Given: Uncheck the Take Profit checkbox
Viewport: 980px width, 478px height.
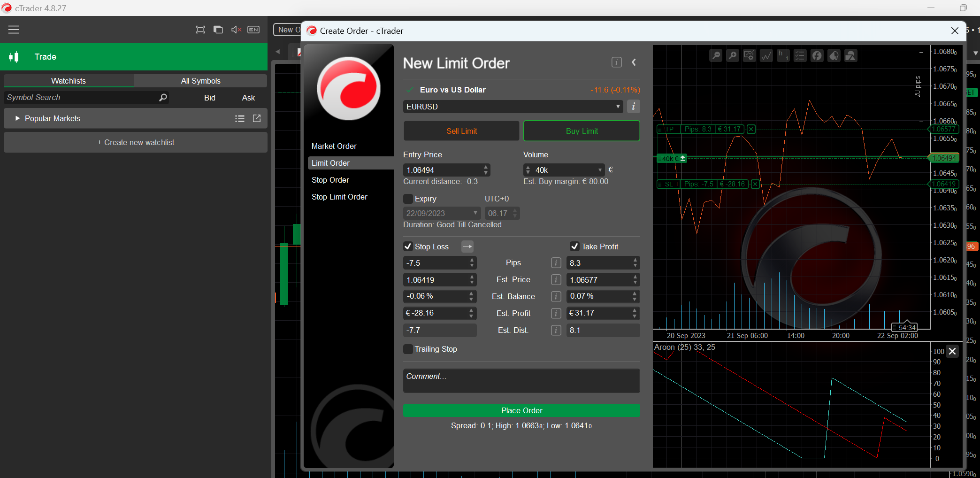Looking at the screenshot, I should click(574, 247).
